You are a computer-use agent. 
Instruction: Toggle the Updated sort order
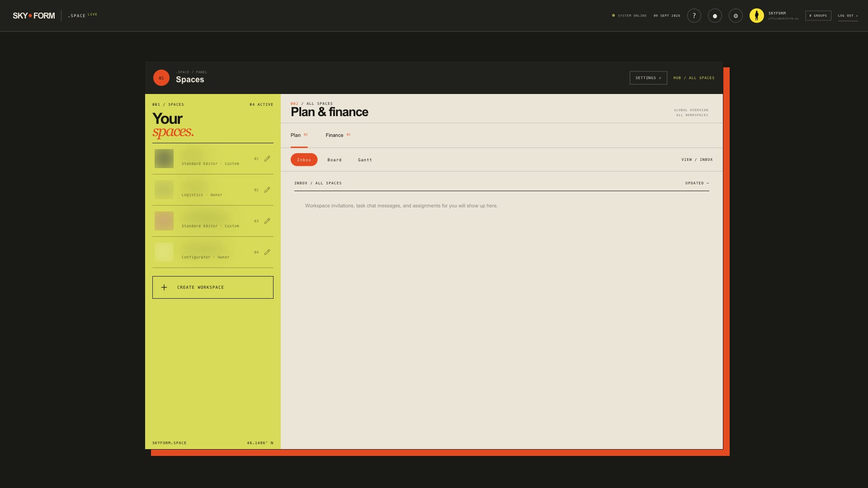tap(697, 183)
